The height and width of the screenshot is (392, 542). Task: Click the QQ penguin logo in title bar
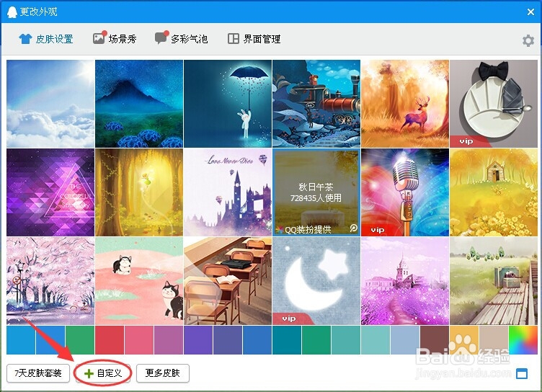click(12, 12)
